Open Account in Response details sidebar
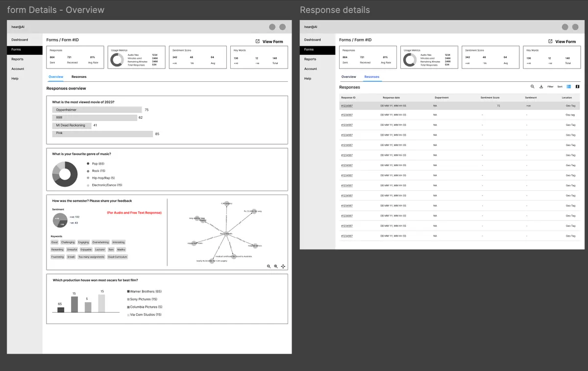 pos(311,69)
